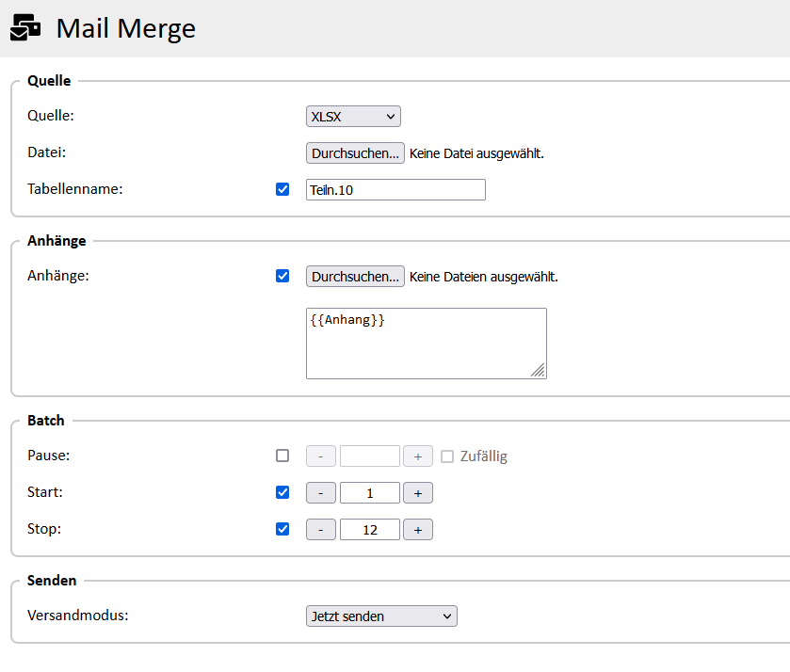
Task: Open the Quelle format dropdown
Action: [353, 117]
